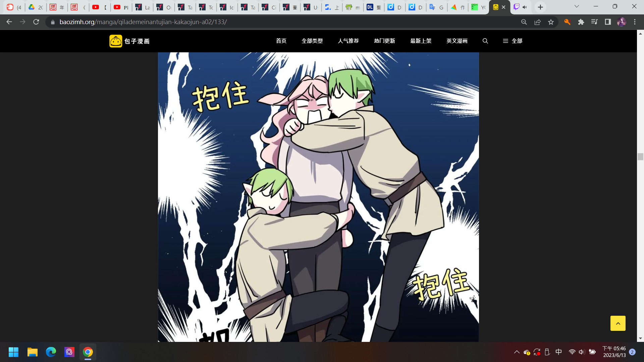Viewport: 644px width, 362px height.
Task: Open the Chrome profile avatar
Action: tap(622, 22)
